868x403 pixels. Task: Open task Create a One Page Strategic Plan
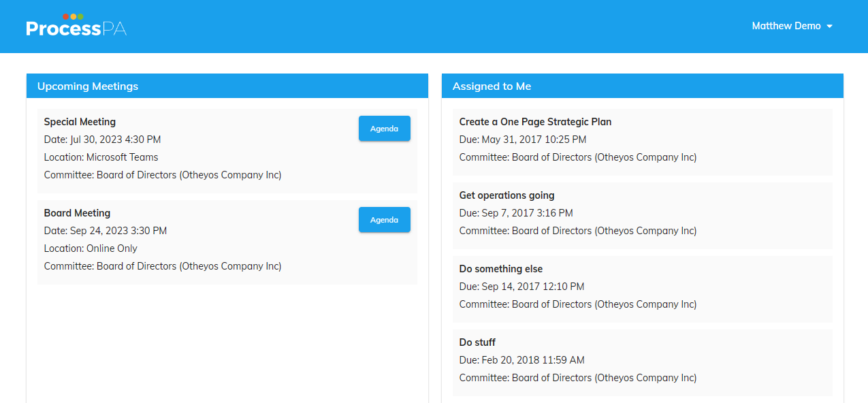535,122
